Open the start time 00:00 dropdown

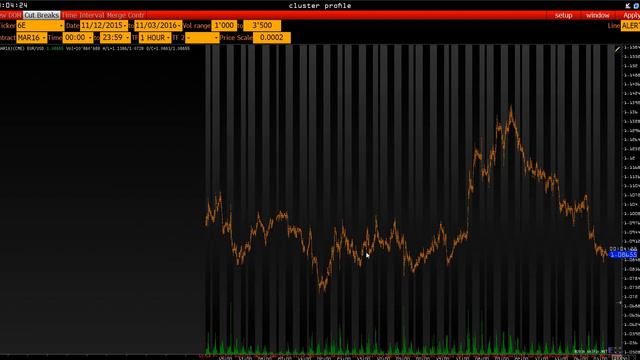tap(78, 38)
